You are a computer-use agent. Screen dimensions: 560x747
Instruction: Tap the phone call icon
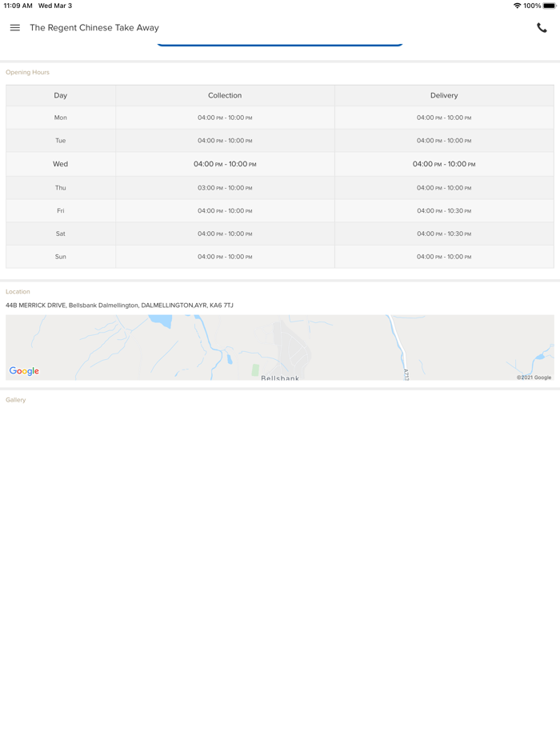point(542,28)
